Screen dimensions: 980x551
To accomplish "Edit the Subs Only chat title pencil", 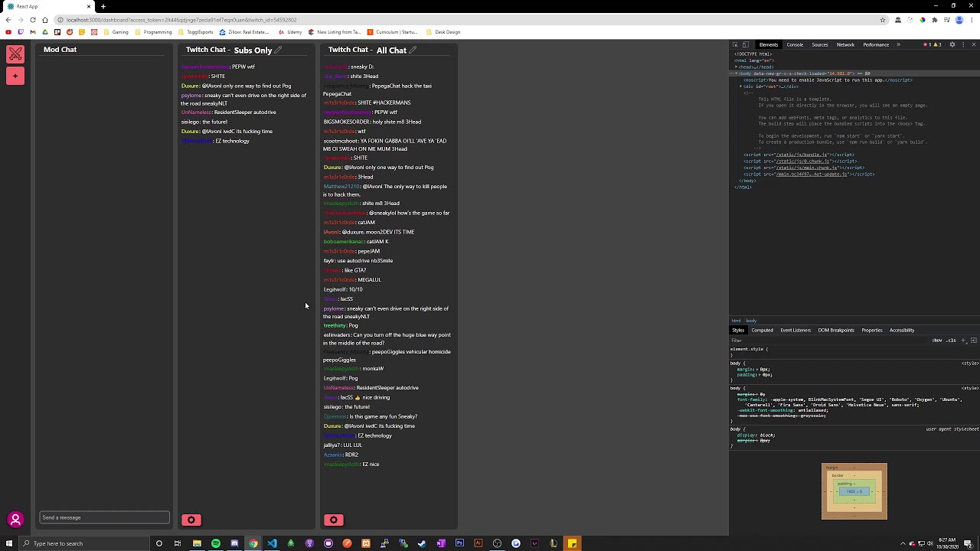I will pyautogui.click(x=278, y=50).
